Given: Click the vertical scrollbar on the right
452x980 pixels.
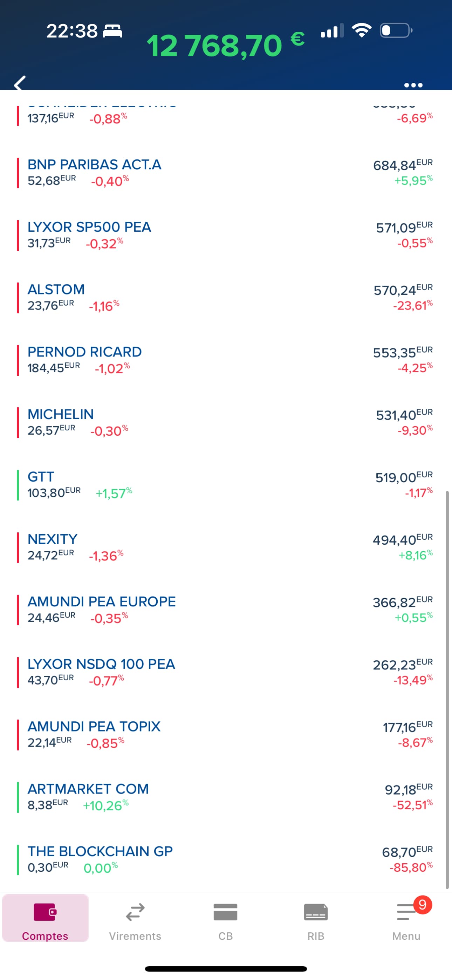Looking at the screenshot, I should [447, 690].
